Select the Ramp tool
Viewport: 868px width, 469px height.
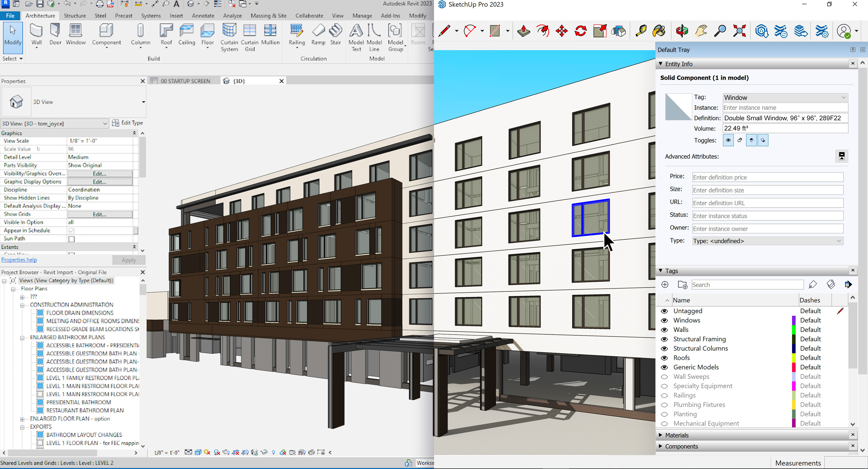[x=318, y=34]
